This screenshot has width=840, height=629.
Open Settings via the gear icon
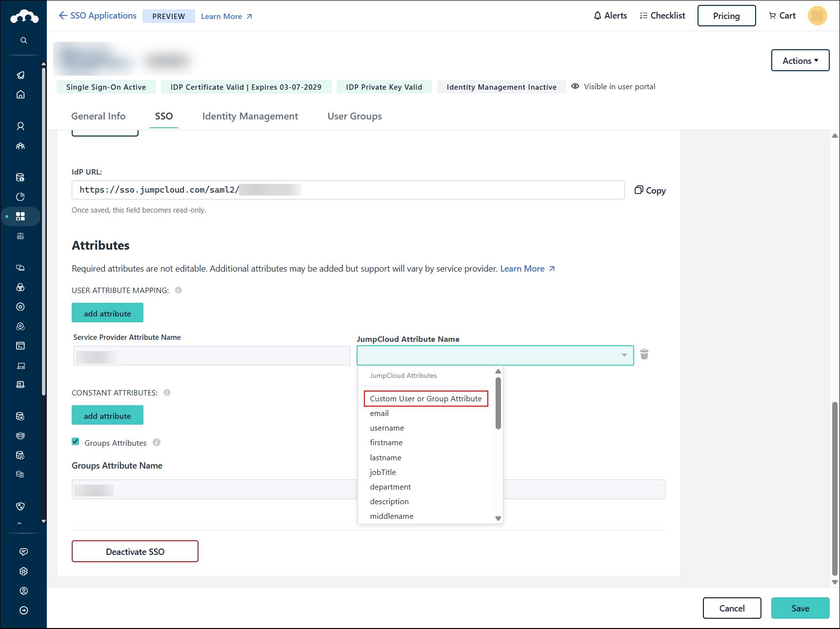pos(23,571)
